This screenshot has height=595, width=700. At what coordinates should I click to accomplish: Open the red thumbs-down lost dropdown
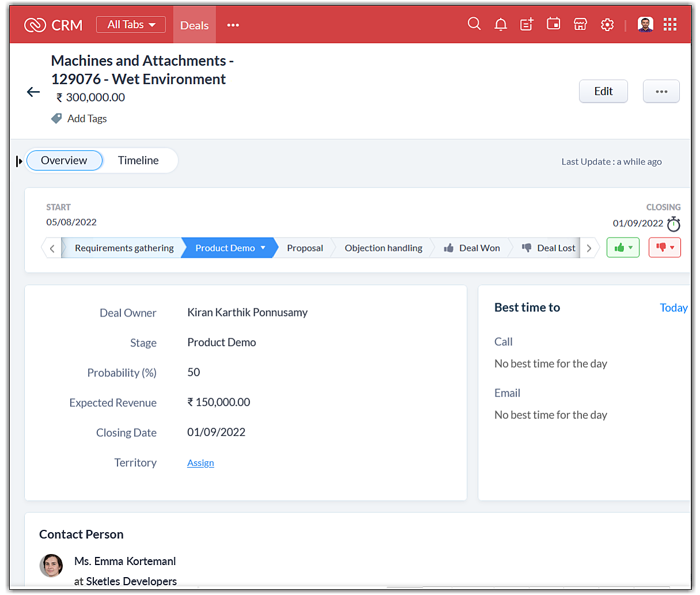(x=664, y=248)
